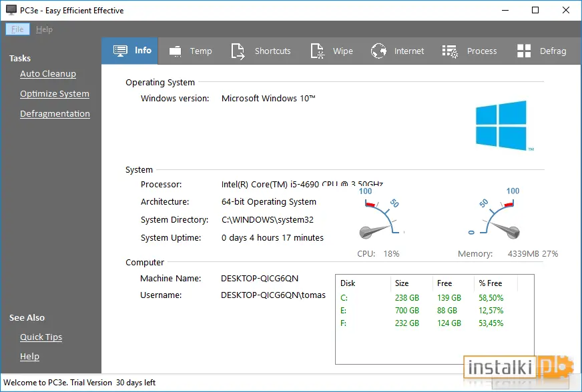Click the Info tab monitor icon
The height and width of the screenshot is (392, 582).
[120, 51]
